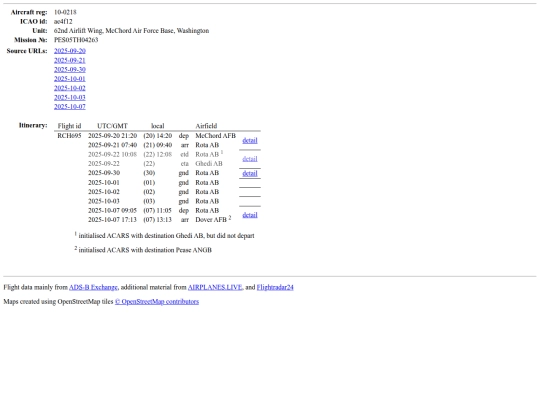
Task: Click the McChord AFB airfield cell
Action: 216,136
